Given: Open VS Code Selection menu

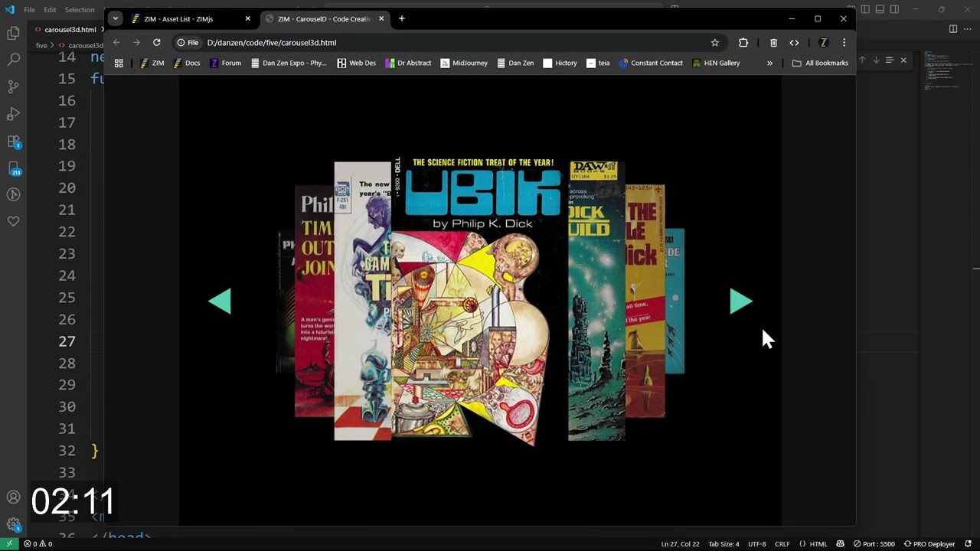Looking at the screenshot, I should pyautogui.click(x=80, y=10).
